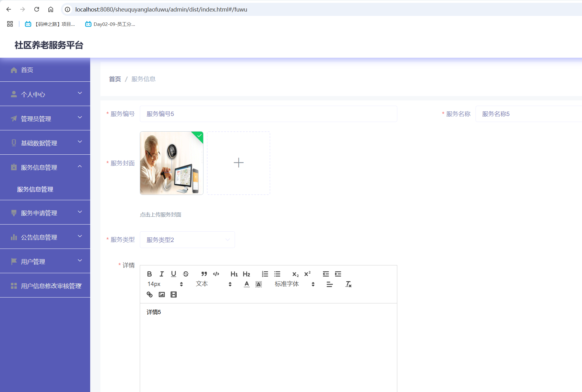Image resolution: width=582 pixels, height=392 pixels.
Task: Insert an image into the 详情 editor
Action: (161, 294)
